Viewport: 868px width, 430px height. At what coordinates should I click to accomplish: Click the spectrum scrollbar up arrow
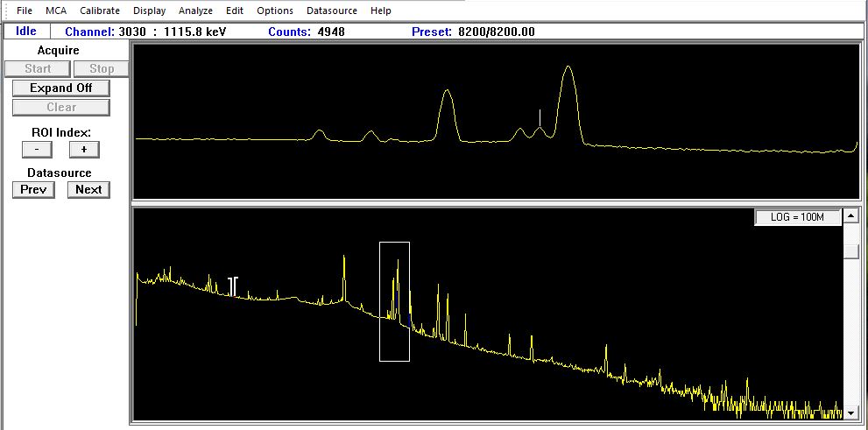(850, 216)
